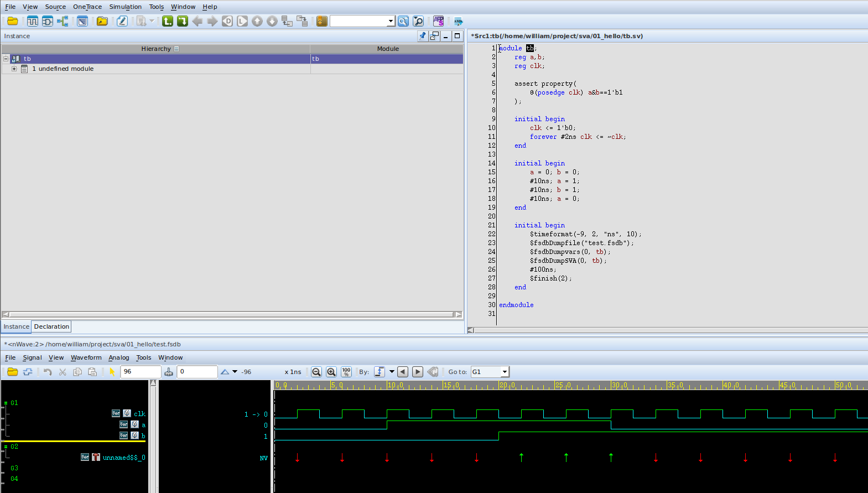Jump to previous edge in waveform
The width and height of the screenshot is (868, 493).
pyautogui.click(x=403, y=372)
